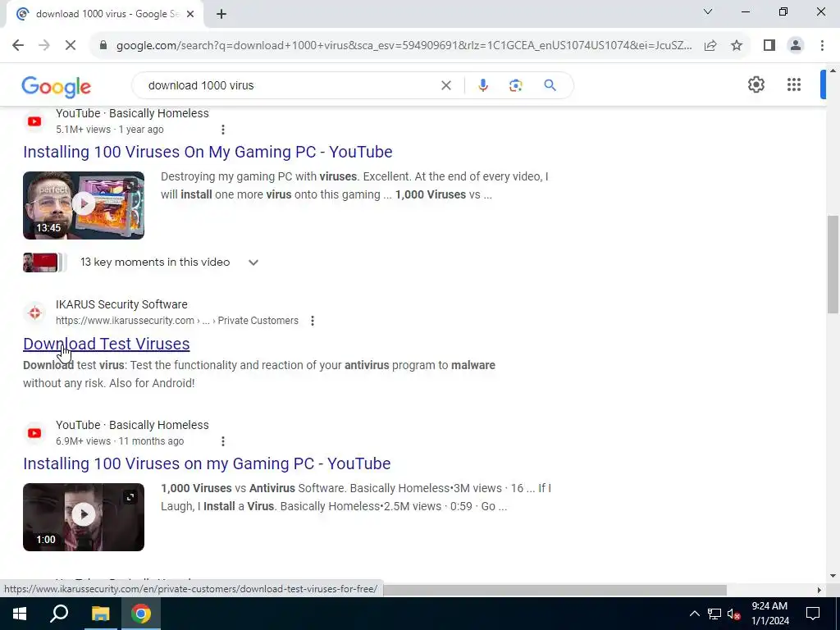840x630 pixels.
Task: Play the 13:45 video thumbnail
Action: pyautogui.click(x=84, y=205)
